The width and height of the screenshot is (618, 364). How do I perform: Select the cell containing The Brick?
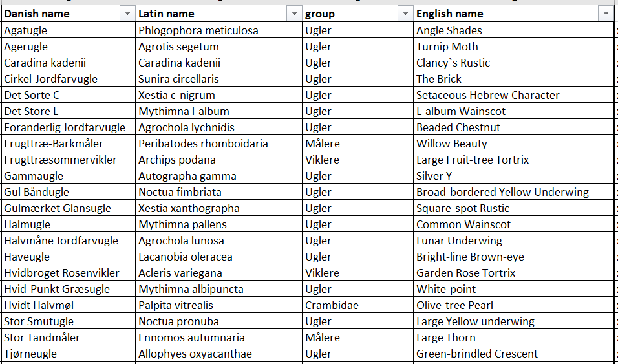pyautogui.click(x=514, y=79)
